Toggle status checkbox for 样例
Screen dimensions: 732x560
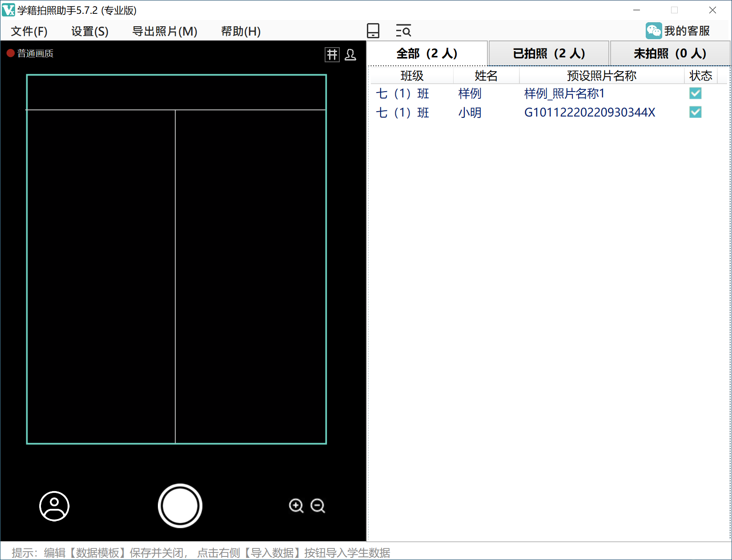pos(696,93)
